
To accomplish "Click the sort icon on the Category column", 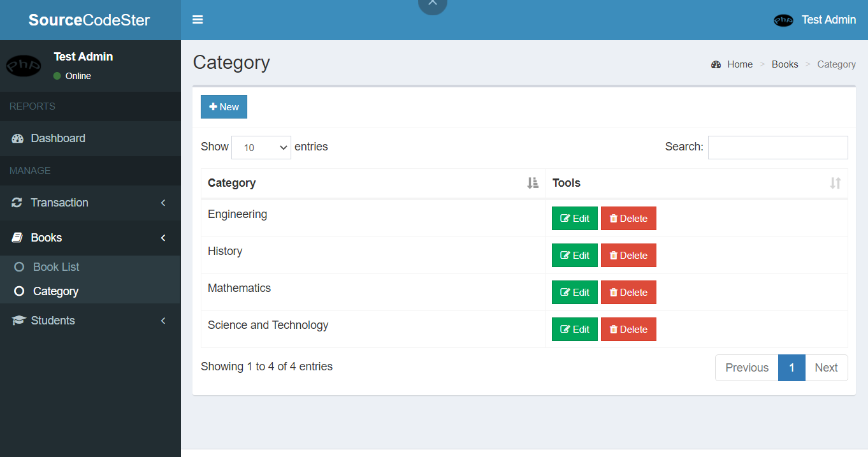I will pyautogui.click(x=533, y=183).
